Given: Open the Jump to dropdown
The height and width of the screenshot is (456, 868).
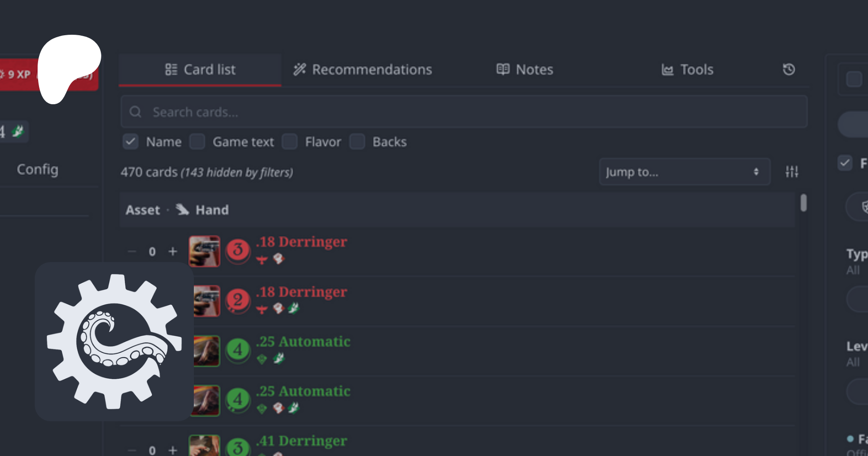Looking at the screenshot, I should tap(684, 172).
